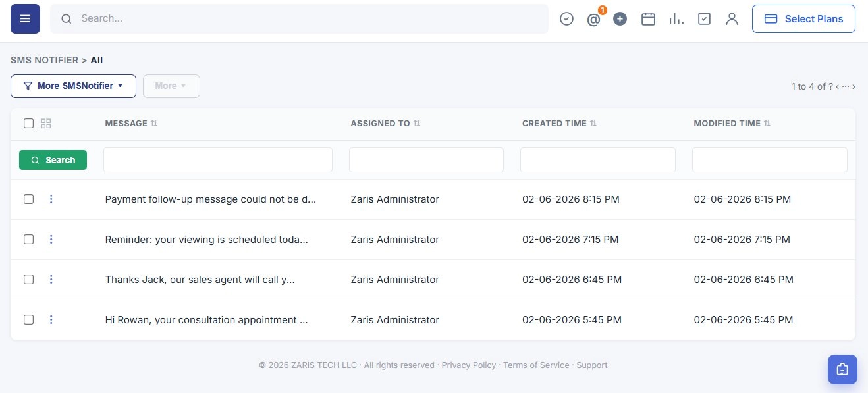Sort by the Modified Time column arrows
The image size is (868, 393).
point(767,124)
